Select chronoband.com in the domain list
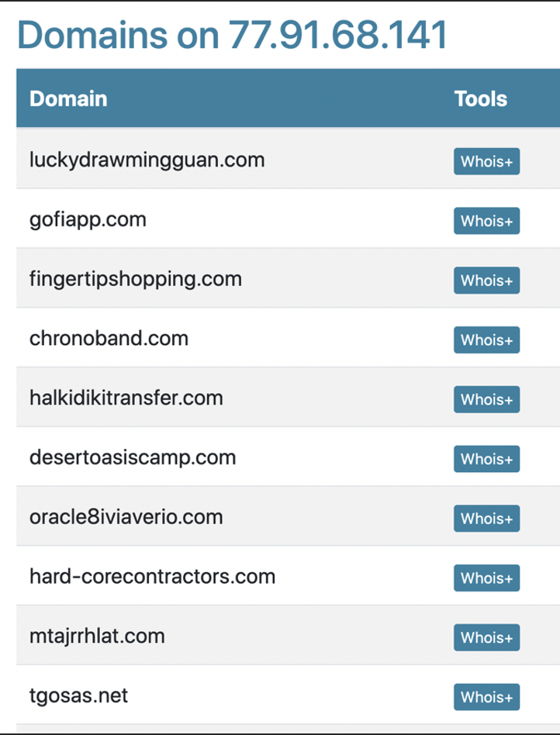The width and height of the screenshot is (560, 735). [109, 339]
